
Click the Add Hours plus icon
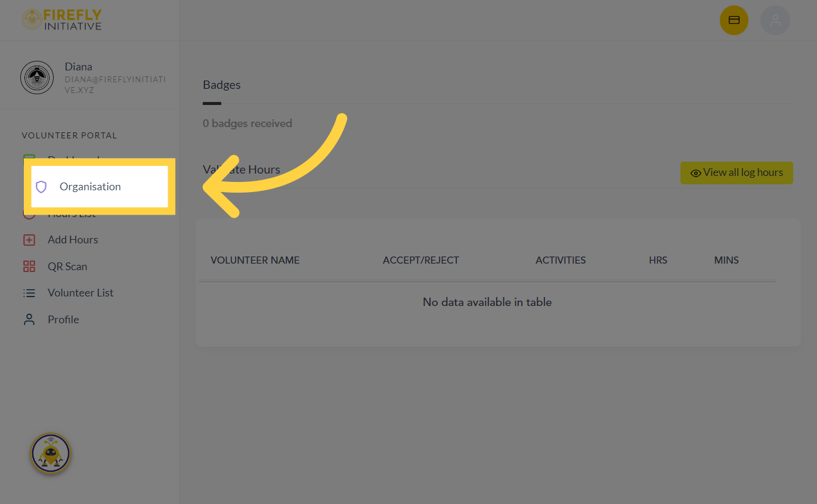point(29,240)
